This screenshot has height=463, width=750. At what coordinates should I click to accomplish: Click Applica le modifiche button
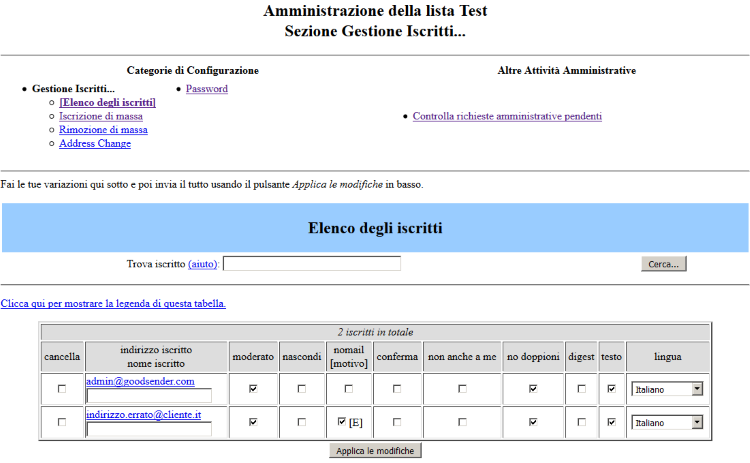pyautogui.click(x=375, y=451)
